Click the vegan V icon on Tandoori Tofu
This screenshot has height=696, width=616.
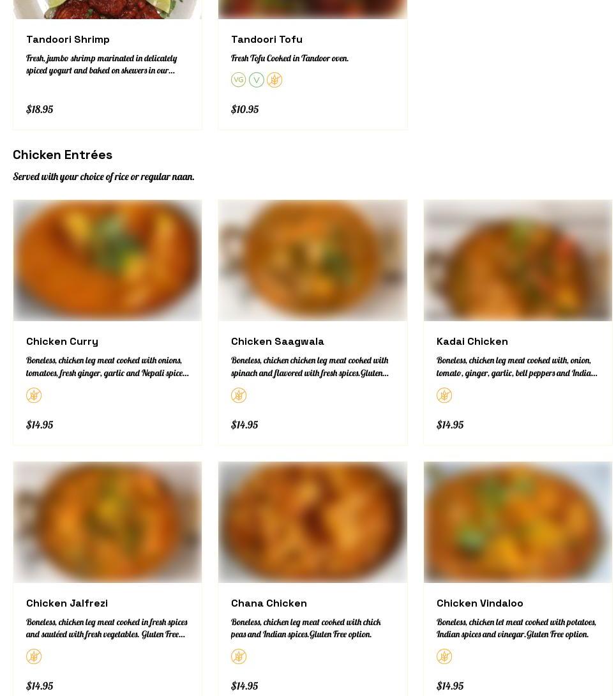[x=257, y=80]
